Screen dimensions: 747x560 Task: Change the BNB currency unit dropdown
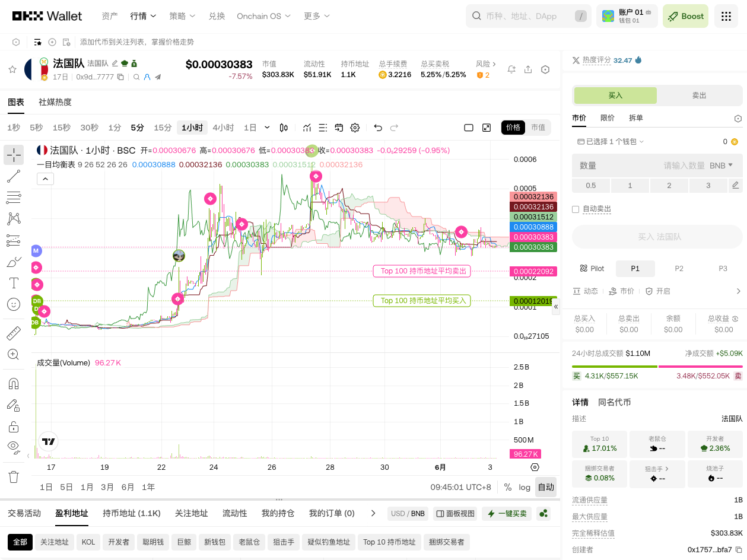(x=721, y=166)
